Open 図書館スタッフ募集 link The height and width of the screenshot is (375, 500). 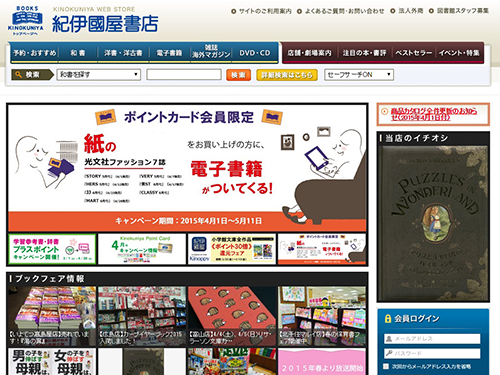463,11
